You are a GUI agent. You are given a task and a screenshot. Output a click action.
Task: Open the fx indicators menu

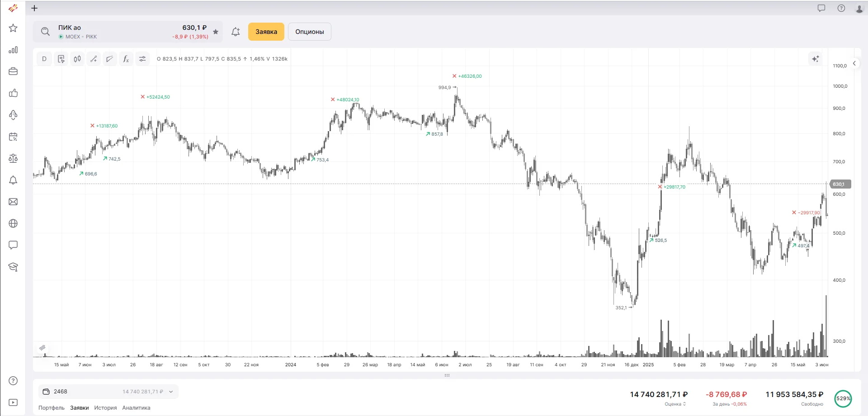click(126, 59)
